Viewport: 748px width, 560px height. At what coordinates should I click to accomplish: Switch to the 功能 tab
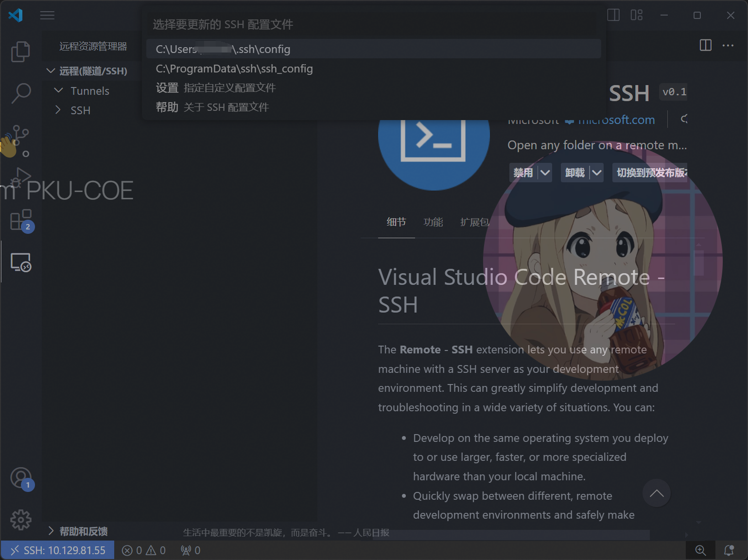433,222
